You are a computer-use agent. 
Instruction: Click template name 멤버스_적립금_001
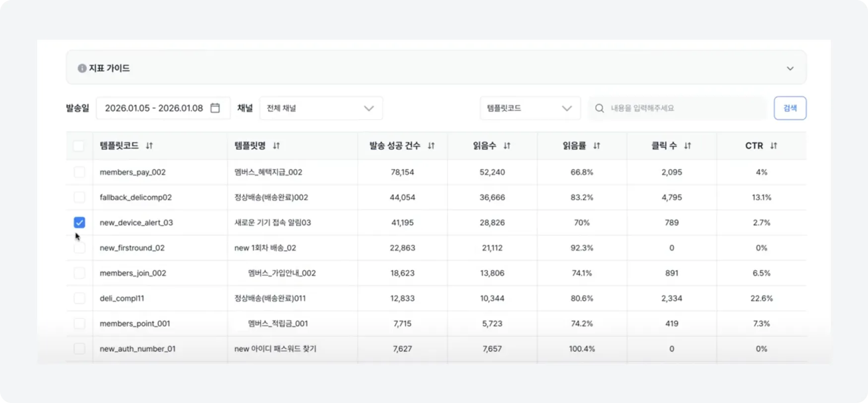(x=278, y=324)
